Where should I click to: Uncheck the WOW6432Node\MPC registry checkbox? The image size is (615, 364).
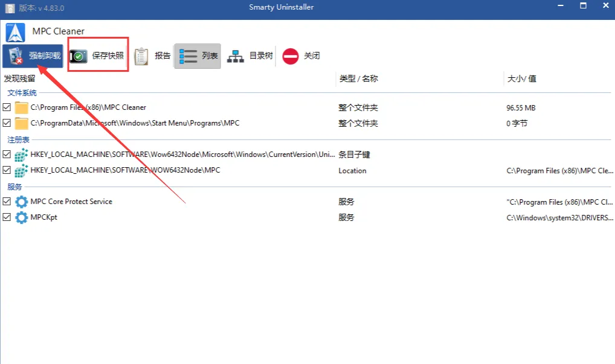point(7,170)
